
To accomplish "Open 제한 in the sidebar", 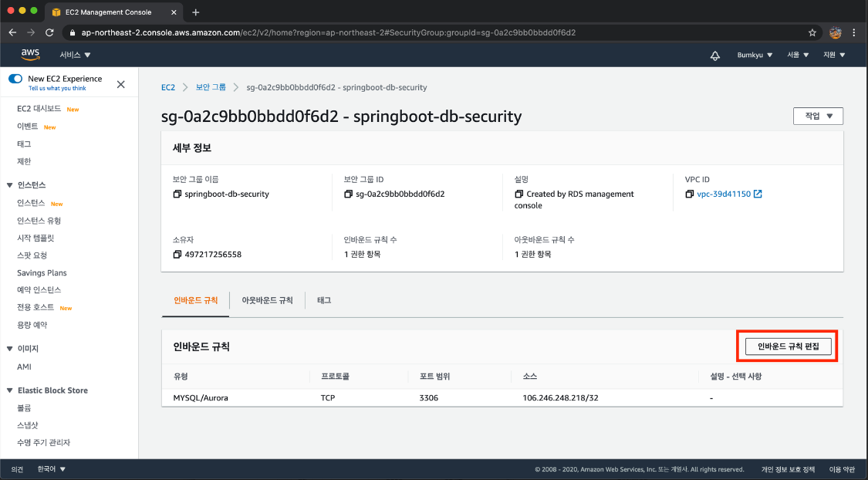I will (24, 161).
